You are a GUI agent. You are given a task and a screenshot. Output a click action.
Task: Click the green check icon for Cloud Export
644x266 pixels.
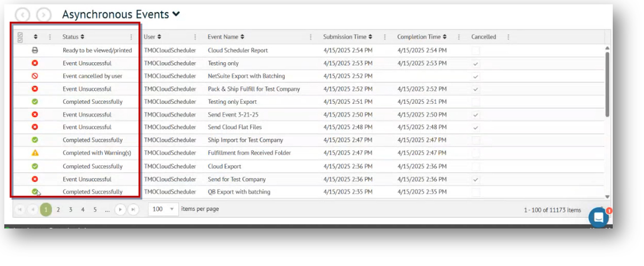pos(35,166)
